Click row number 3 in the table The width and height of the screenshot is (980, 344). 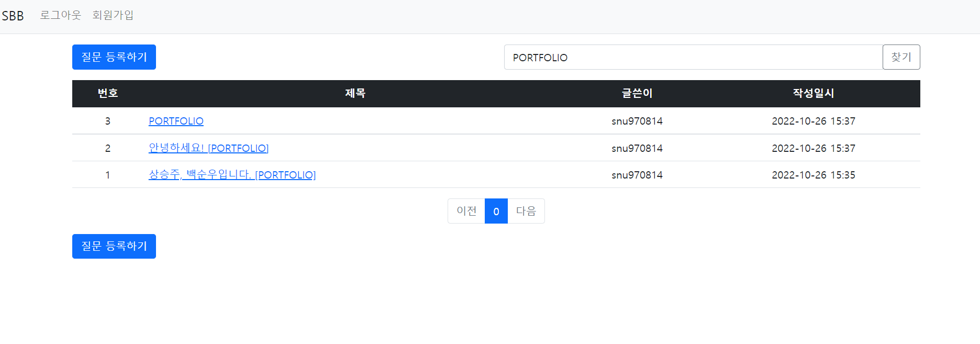[x=108, y=121]
